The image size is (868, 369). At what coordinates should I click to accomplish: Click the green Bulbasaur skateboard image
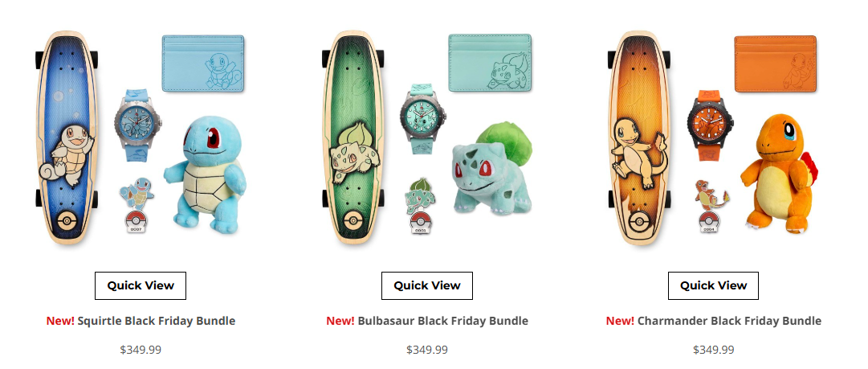pyautogui.click(x=352, y=137)
